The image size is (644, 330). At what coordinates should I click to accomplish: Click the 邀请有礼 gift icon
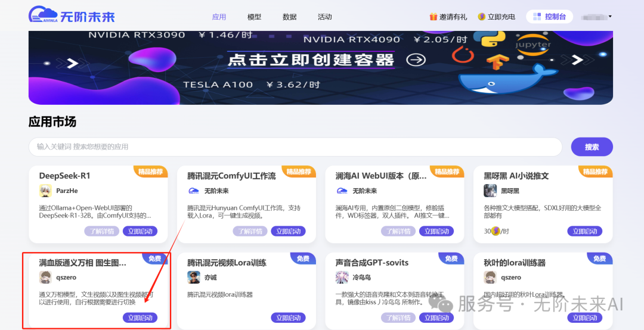pyautogui.click(x=434, y=17)
